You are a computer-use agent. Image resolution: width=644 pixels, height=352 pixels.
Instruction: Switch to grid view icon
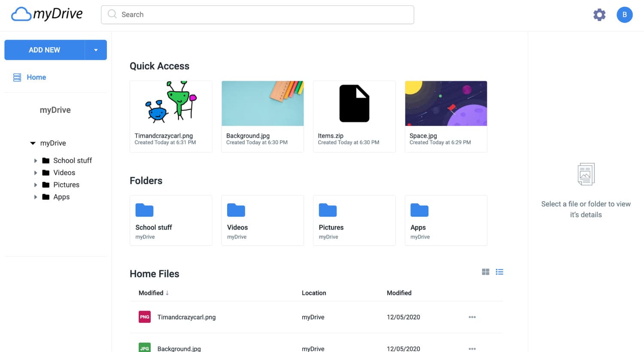pos(486,272)
